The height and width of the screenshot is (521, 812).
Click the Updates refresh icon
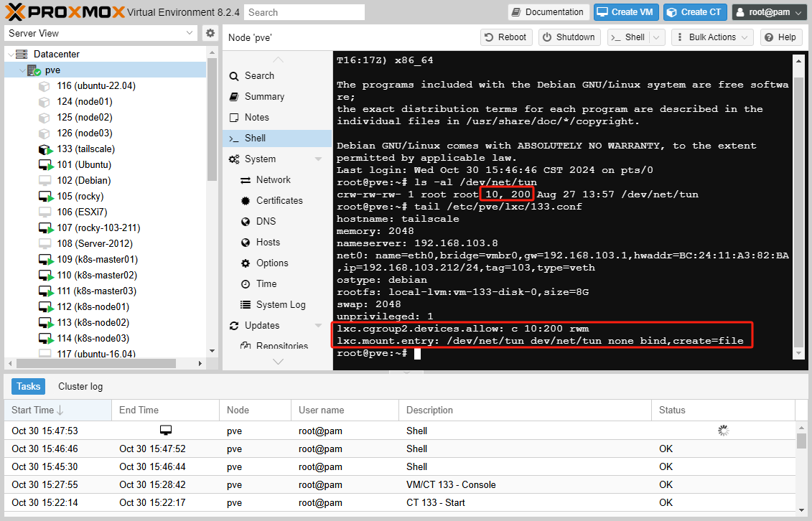click(x=234, y=325)
